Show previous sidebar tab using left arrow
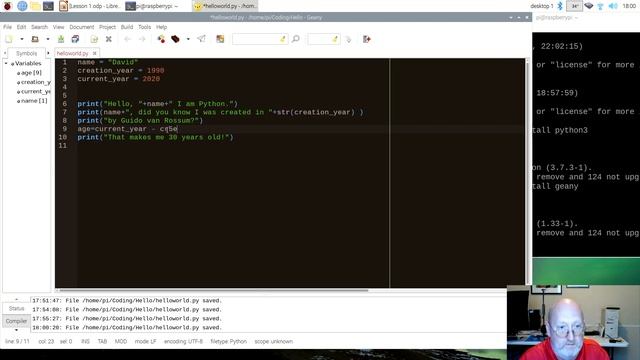Viewport: 640px width, 360px height. tap(5, 53)
